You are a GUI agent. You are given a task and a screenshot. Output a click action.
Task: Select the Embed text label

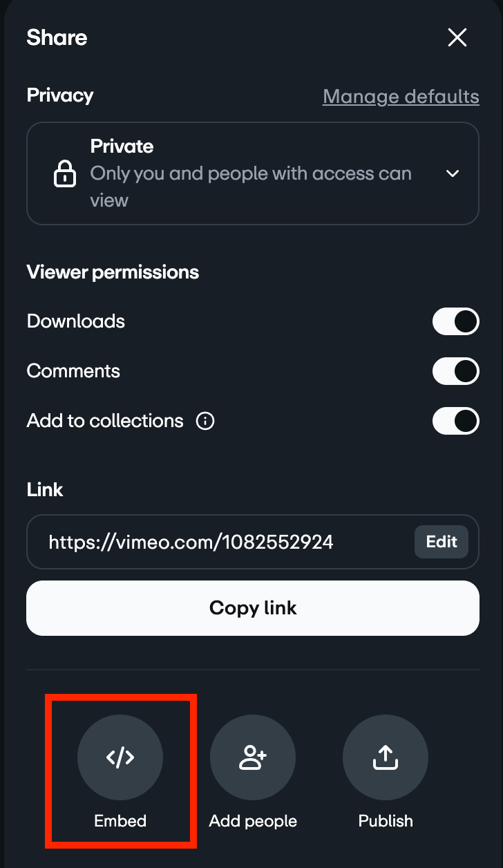tap(120, 821)
